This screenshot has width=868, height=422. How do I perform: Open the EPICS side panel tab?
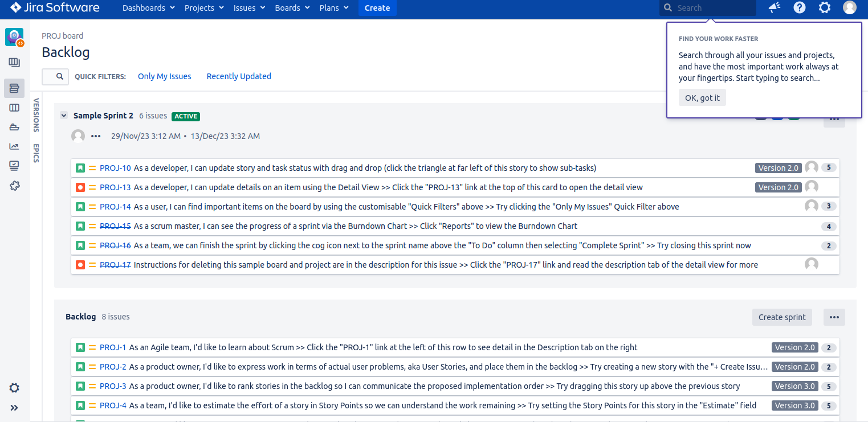tap(36, 153)
